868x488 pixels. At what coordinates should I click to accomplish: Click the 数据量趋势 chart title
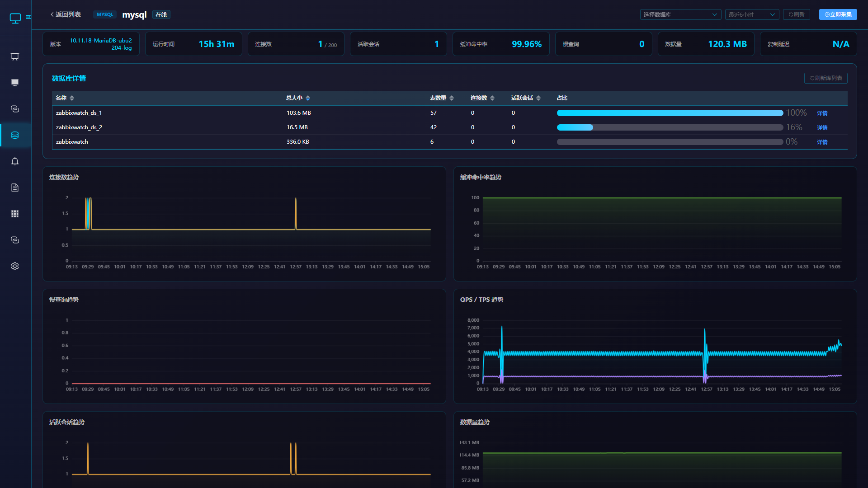coord(475,422)
